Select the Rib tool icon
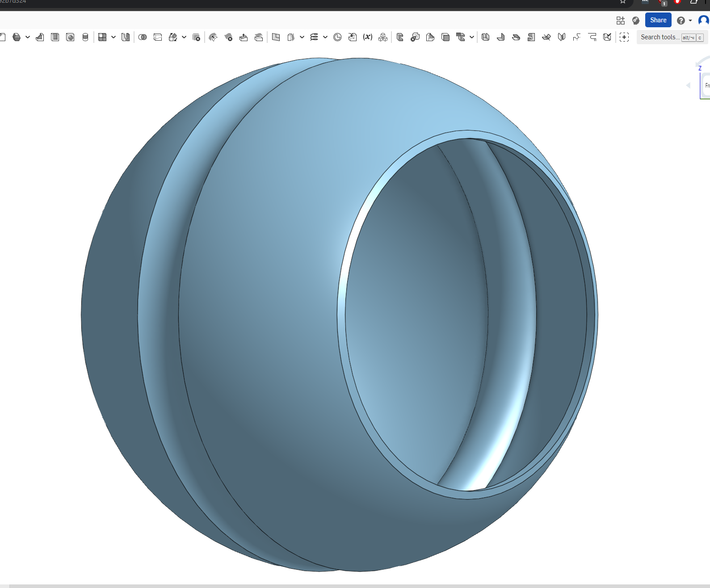The width and height of the screenshot is (710, 588). (x=126, y=37)
